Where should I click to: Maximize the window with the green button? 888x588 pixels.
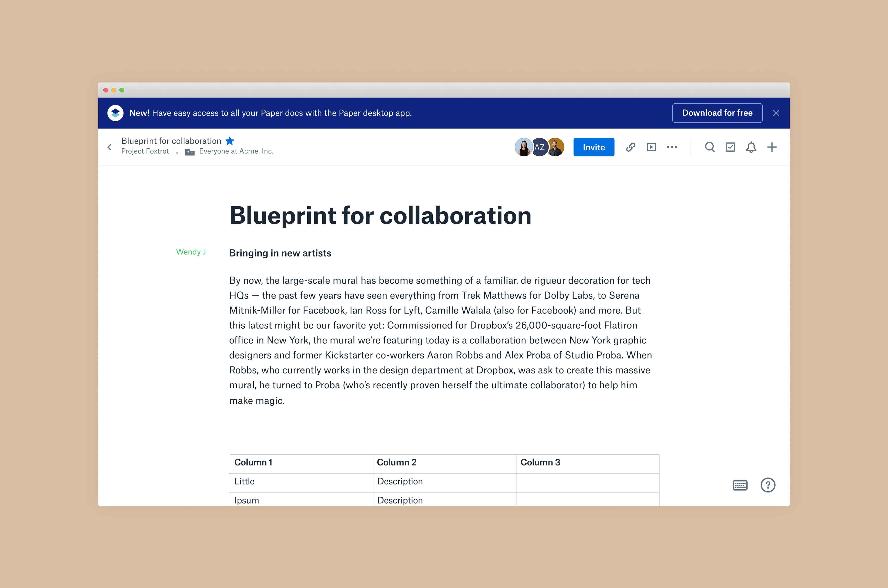click(x=122, y=90)
